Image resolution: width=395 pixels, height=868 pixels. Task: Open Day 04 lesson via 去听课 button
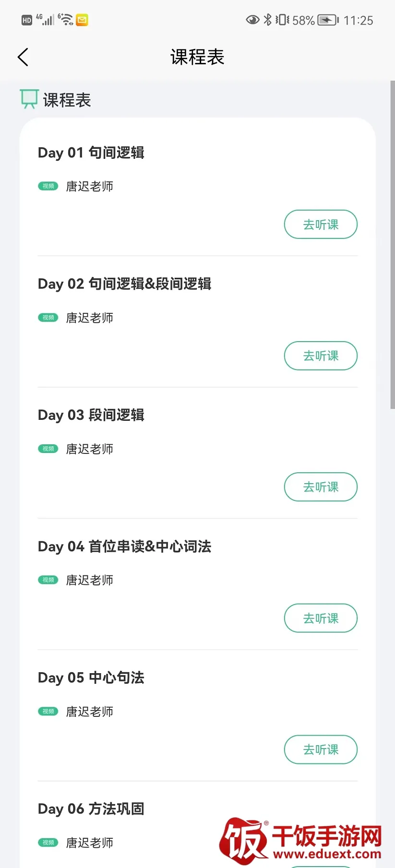[321, 618]
